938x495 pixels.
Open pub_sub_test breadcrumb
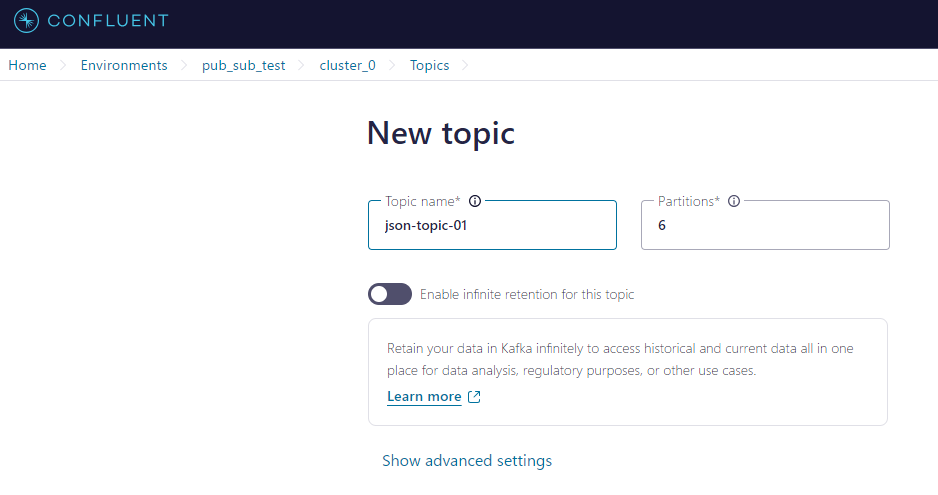click(243, 65)
